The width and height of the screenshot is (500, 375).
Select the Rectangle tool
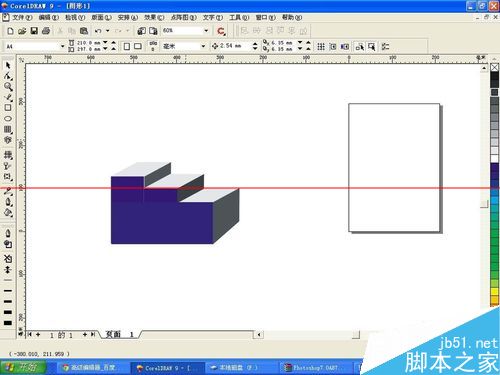click(8, 108)
